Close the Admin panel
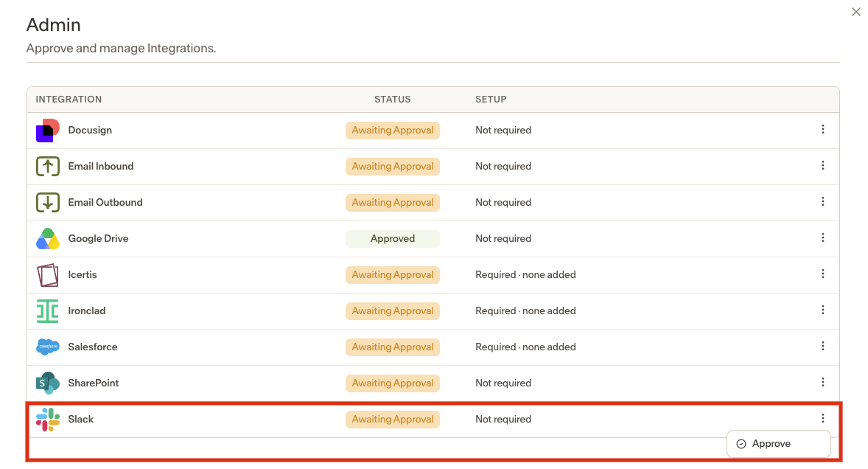 (x=855, y=12)
